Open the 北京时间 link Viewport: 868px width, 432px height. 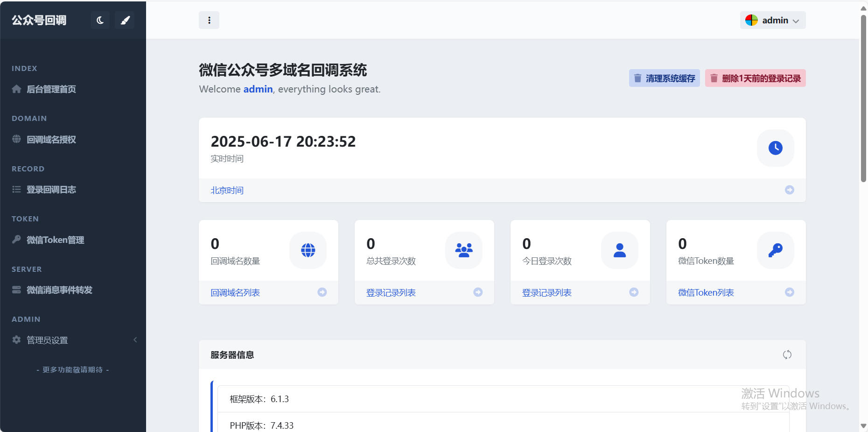227,190
